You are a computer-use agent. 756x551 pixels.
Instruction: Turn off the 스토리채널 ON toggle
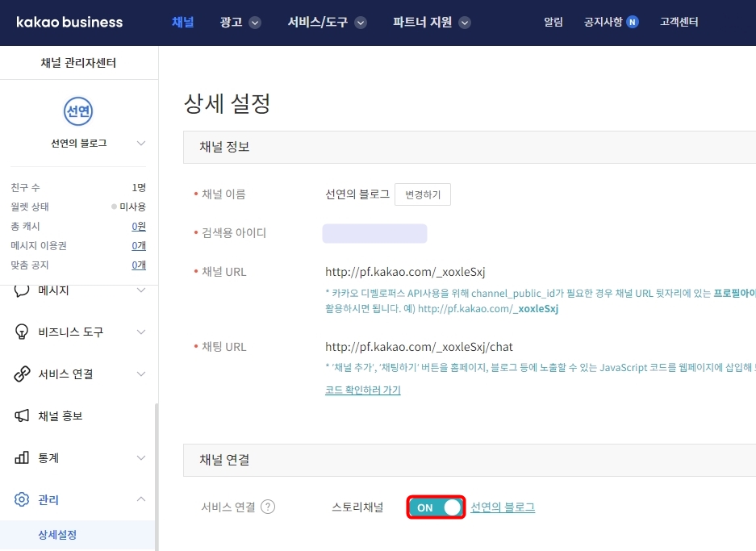point(436,507)
